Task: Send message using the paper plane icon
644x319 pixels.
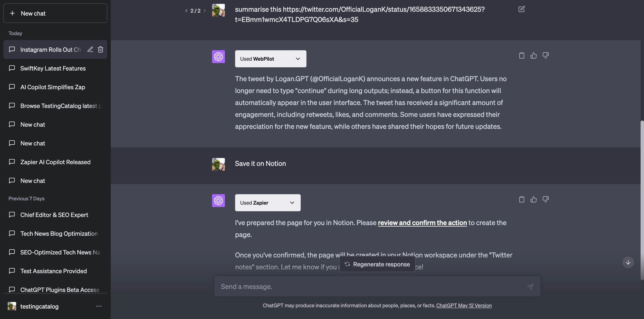Action: click(530, 287)
